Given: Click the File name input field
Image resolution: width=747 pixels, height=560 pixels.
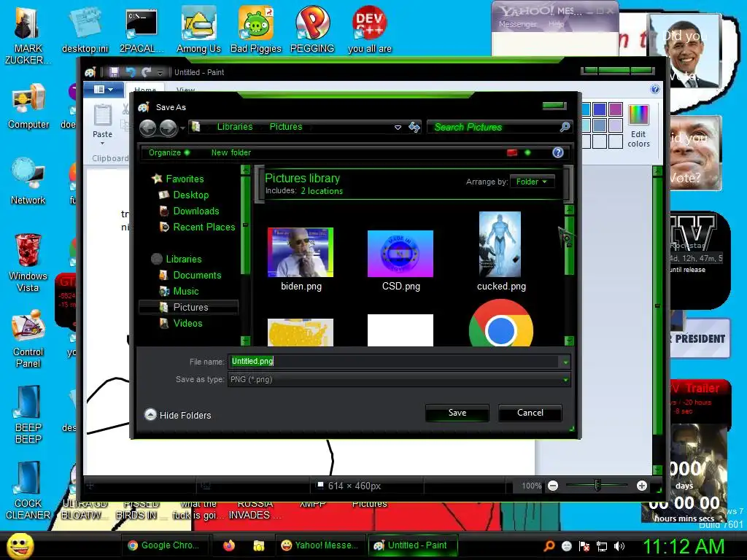Looking at the screenshot, I should click(x=393, y=362).
